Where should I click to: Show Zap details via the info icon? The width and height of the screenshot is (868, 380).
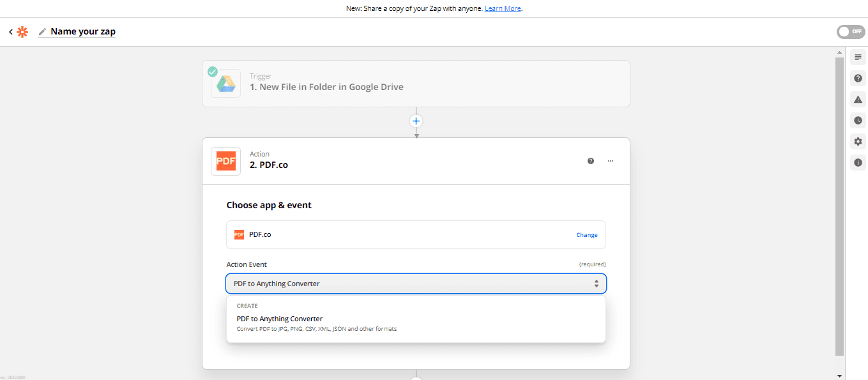[x=858, y=162]
